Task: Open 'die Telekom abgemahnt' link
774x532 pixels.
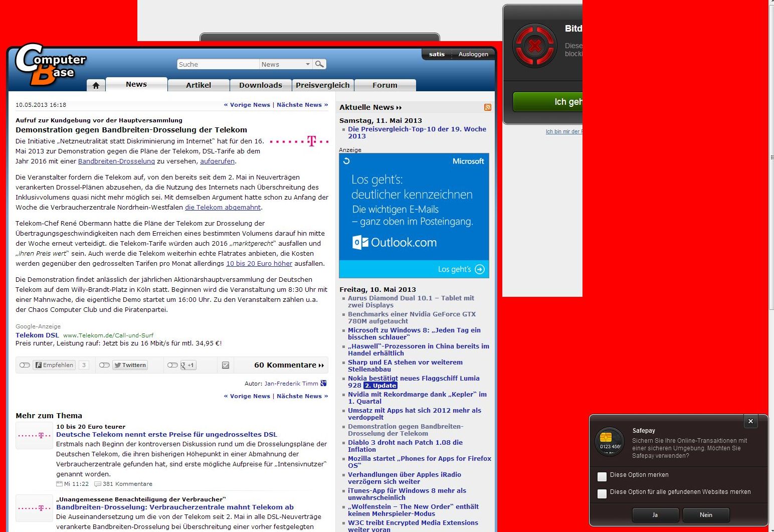Action: [x=223, y=208]
